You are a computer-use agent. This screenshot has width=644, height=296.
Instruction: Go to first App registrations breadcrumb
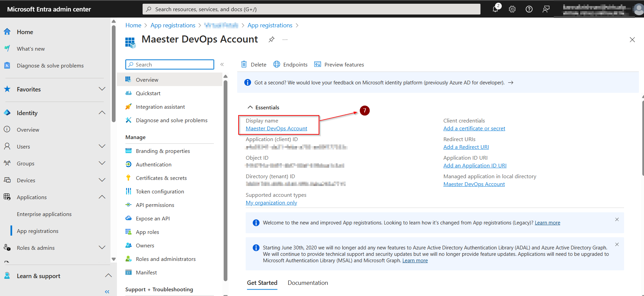click(173, 25)
